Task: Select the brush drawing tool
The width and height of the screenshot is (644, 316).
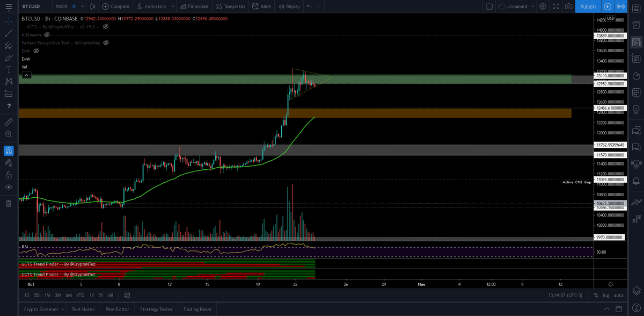Action: click(x=9, y=58)
